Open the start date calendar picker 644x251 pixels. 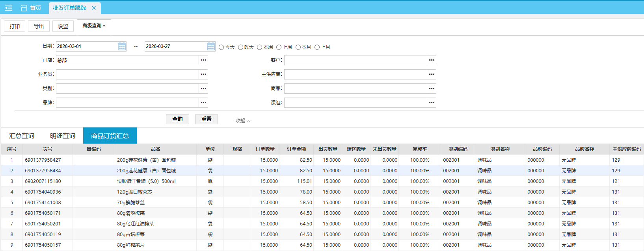tap(122, 46)
